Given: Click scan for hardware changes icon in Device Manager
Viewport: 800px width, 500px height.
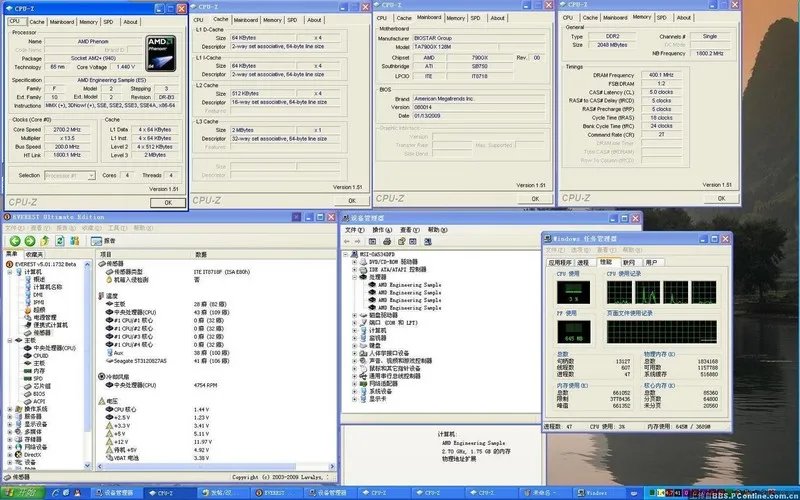Looking at the screenshot, I should [x=428, y=241].
